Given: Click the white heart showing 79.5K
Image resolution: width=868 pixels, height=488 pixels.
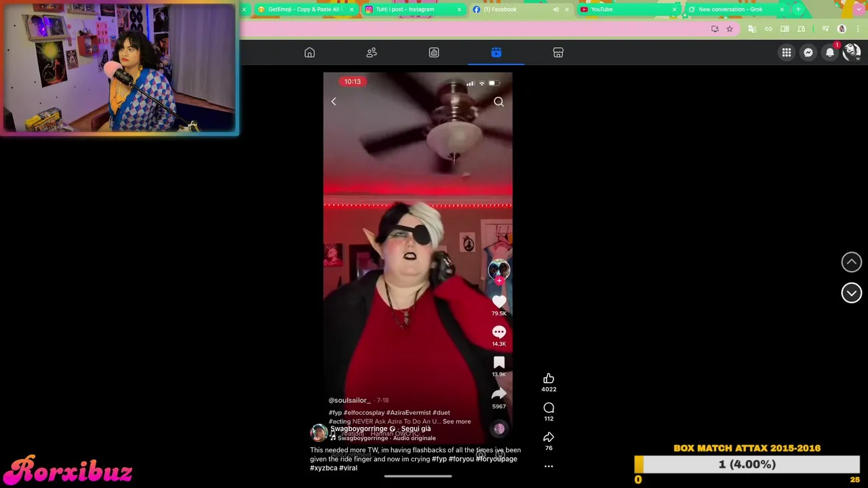Looking at the screenshot, I should point(499,302).
